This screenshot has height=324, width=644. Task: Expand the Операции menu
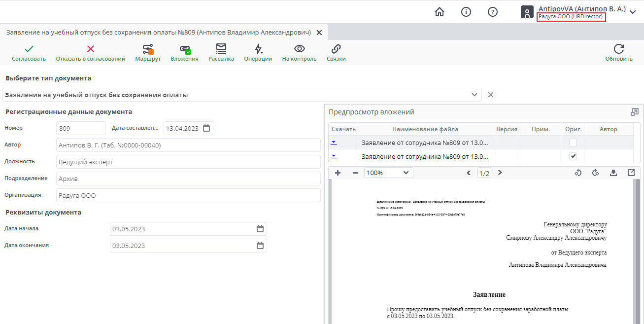(x=258, y=53)
